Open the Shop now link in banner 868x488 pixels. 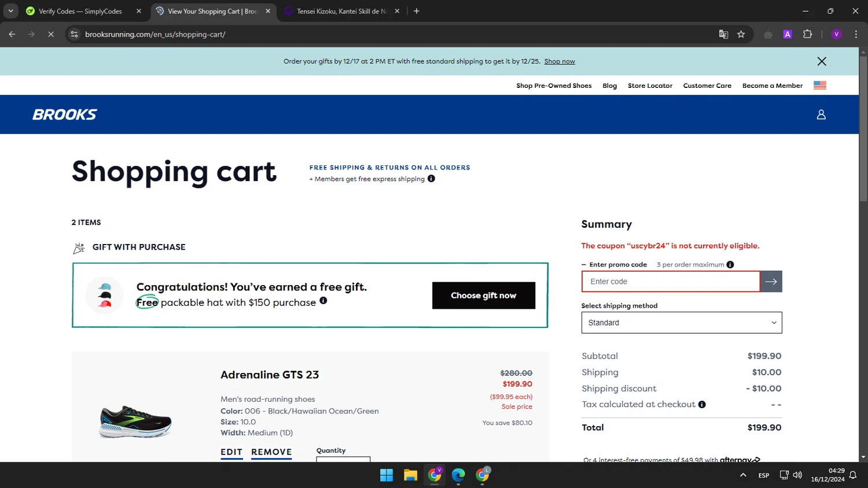pos(560,61)
